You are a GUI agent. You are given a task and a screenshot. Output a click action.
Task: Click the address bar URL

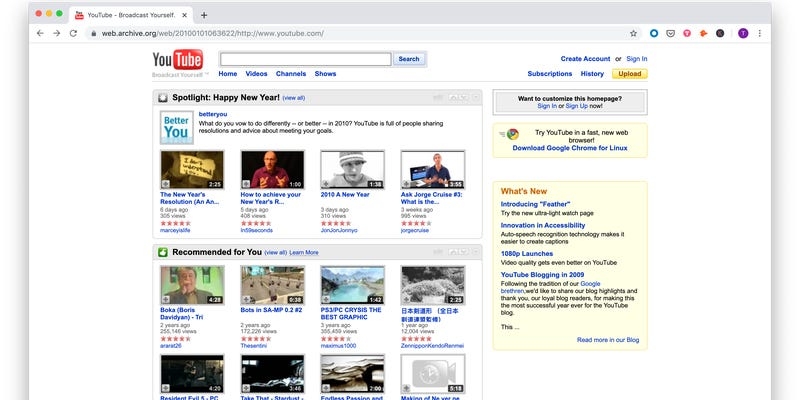click(212, 33)
